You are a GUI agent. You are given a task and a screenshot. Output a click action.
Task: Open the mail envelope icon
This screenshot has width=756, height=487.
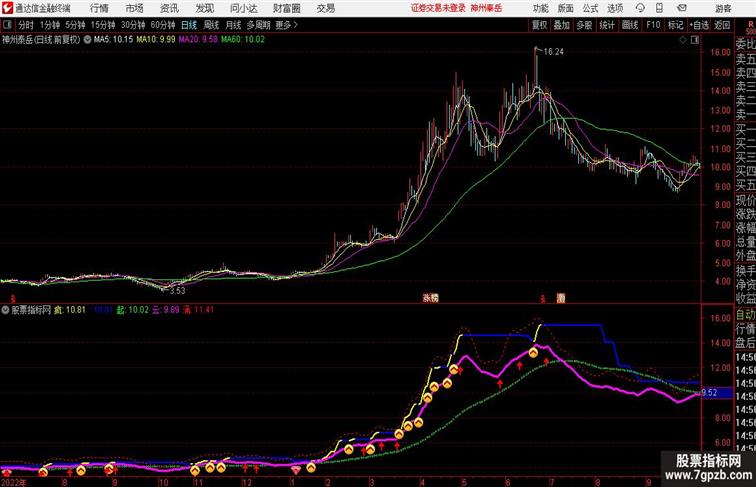click(682, 8)
